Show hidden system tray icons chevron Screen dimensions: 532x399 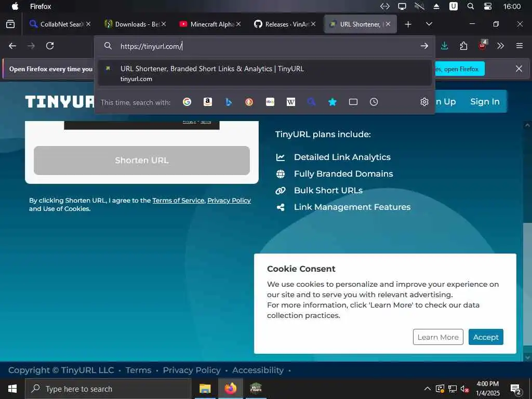point(428,389)
